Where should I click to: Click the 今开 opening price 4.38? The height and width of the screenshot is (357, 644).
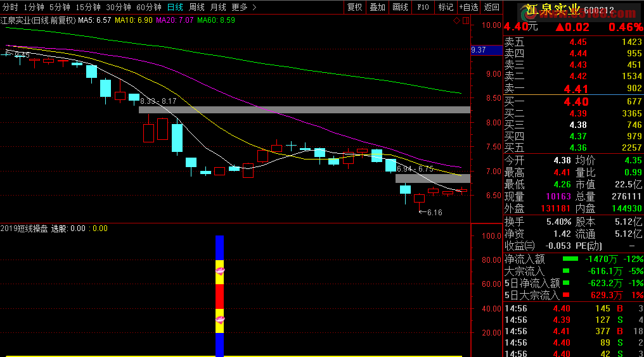point(562,160)
